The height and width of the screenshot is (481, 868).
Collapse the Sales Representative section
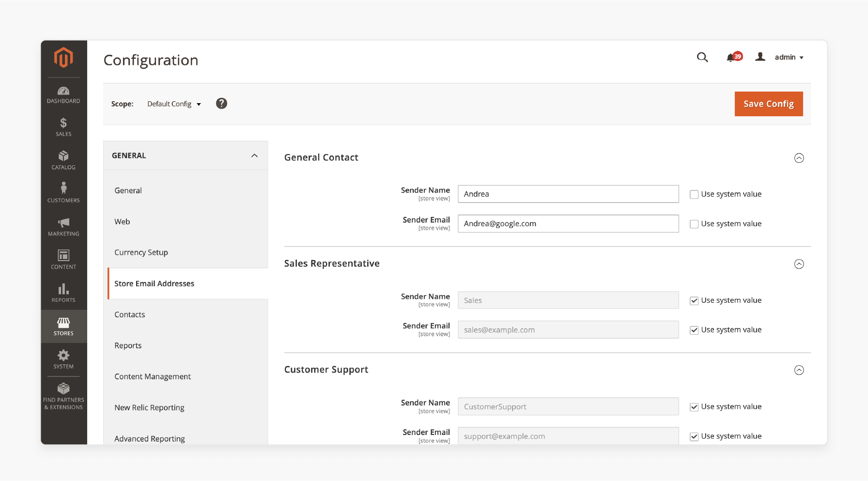tap(799, 264)
